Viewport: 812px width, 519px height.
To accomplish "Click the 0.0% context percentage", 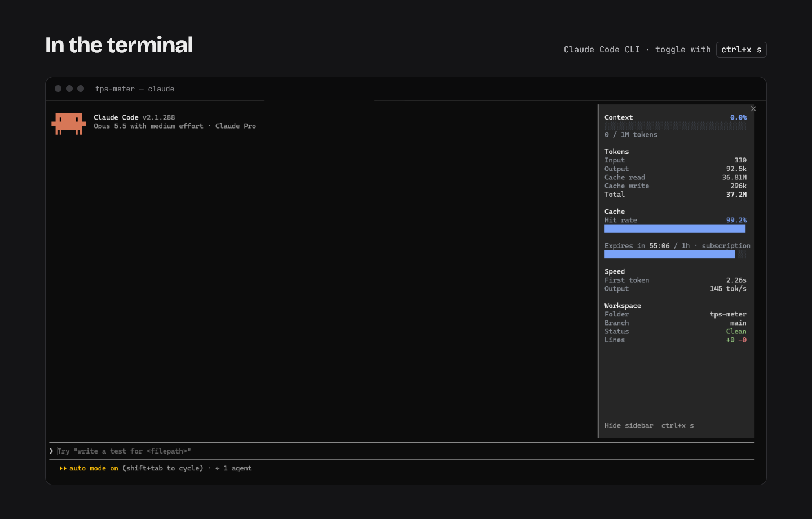I will [x=738, y=117].
